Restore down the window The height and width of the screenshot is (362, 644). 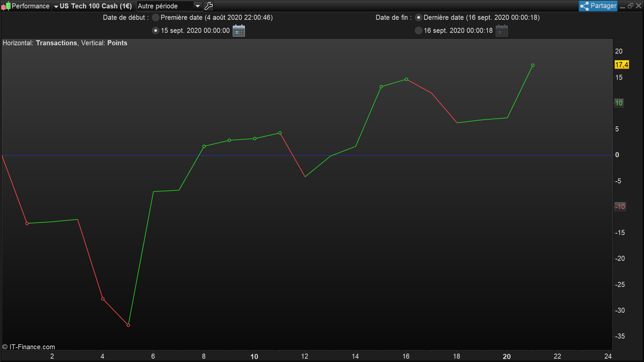[x=631, y=6]
